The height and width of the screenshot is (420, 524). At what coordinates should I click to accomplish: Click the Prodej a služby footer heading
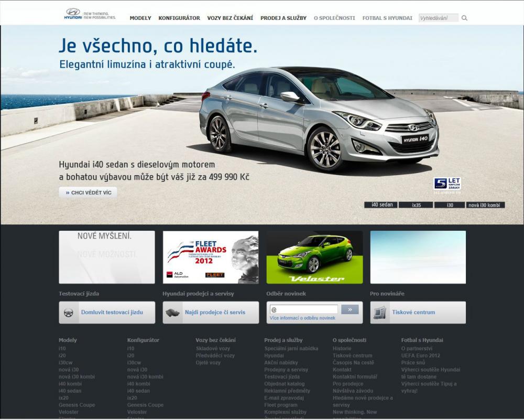click(283, 340)
